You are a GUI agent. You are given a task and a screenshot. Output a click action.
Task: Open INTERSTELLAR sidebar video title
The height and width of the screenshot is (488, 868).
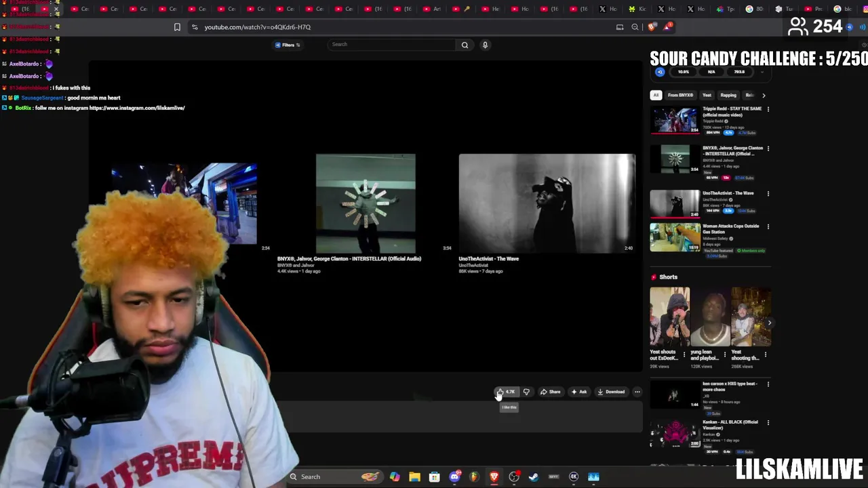click(x=732, y=150)
